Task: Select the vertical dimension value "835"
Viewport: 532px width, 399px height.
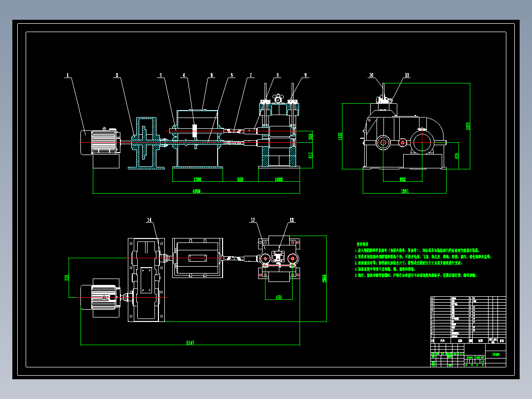Action: (456, 156)
